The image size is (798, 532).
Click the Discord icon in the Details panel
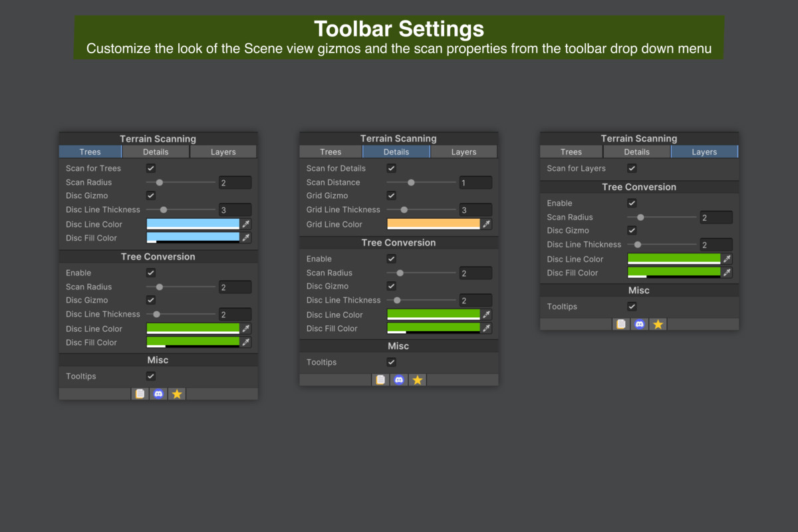(x=399, y=379)
